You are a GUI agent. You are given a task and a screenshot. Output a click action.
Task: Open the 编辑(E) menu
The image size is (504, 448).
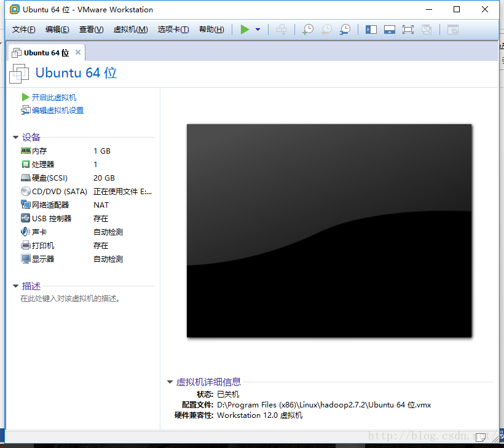tap(57, 29)
